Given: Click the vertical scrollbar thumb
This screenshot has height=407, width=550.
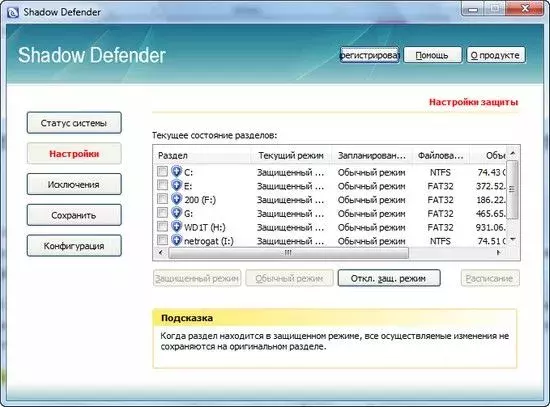Looking at the screenshot, I should [512, 189].
